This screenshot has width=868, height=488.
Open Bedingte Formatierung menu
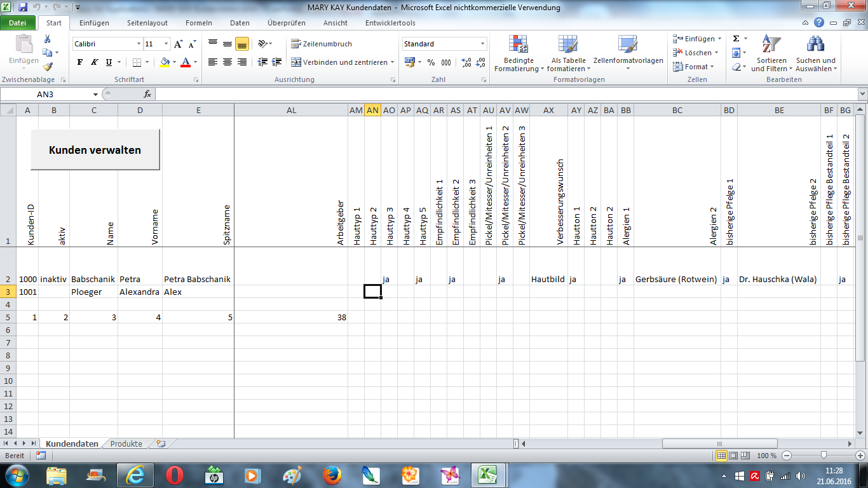coord(519,53)
